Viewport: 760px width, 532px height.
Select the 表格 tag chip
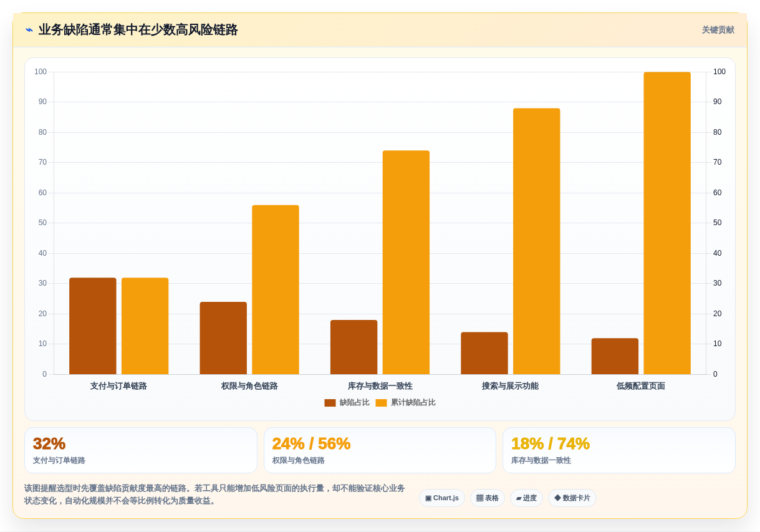coord(488,498)
